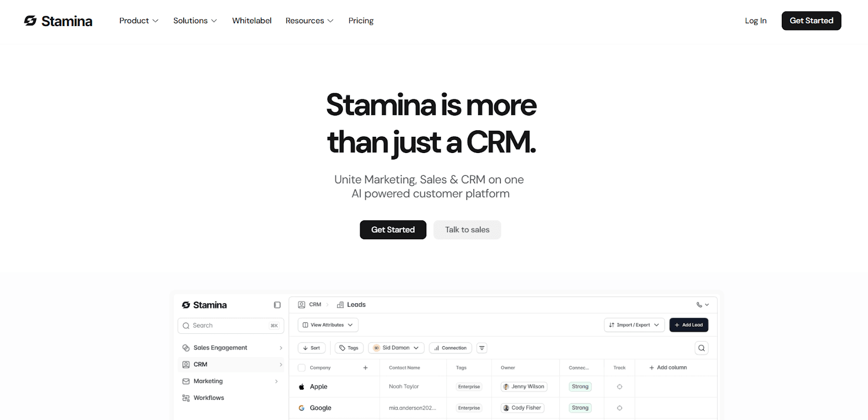Click the Apple logo icon in the table
This screenshot has width=868, height=420.
pos(302,387)
